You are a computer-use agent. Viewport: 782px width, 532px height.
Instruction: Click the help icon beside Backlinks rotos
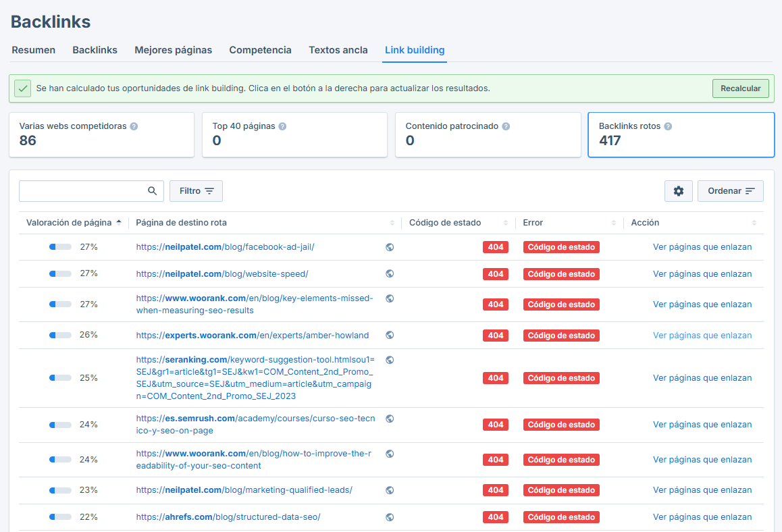pos(669,126)
